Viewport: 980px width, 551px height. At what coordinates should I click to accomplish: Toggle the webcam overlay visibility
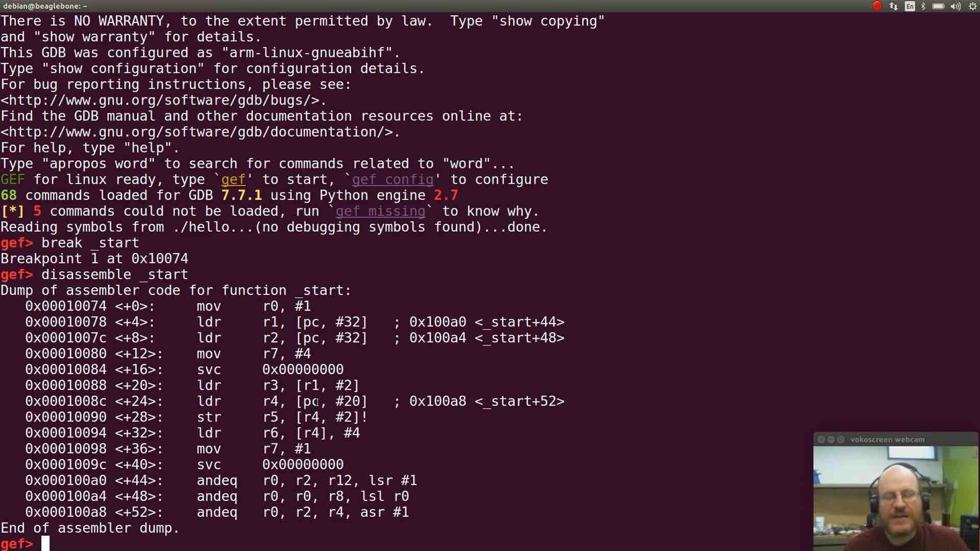(821, 439)
